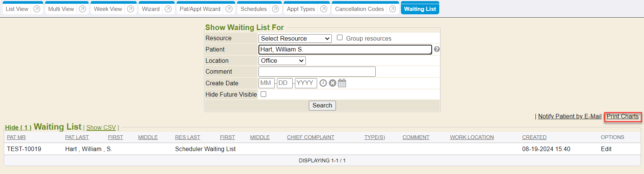
Task: Switch to the Week View tab
Action: [x=108, y=9]
